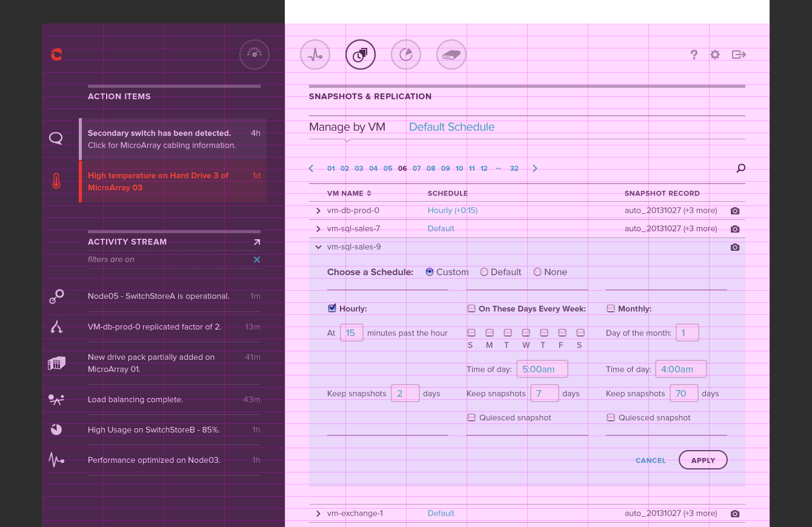
Task: Switch to the Default Schedule tab
Action: (x=451, y=127)
